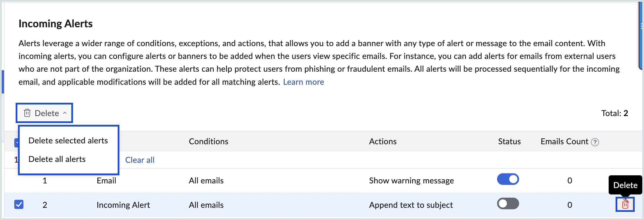Collapse the Delete dropdown chevron

coord(65,113)
